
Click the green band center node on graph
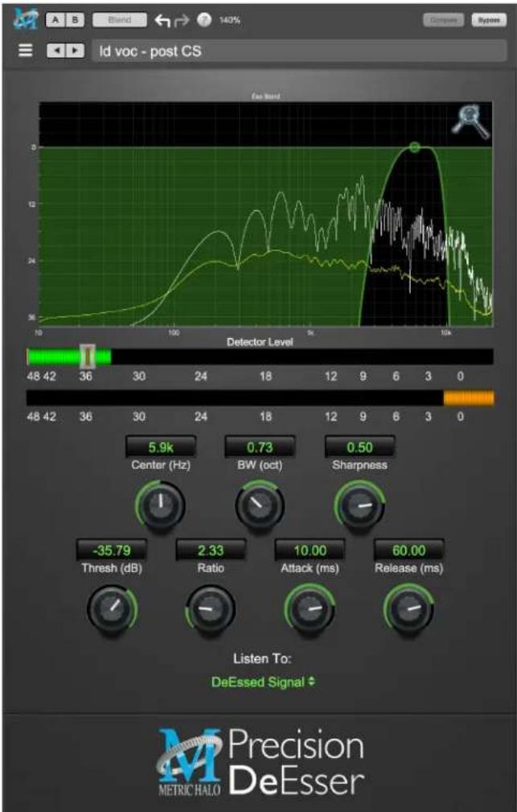(x=415, y=147)
